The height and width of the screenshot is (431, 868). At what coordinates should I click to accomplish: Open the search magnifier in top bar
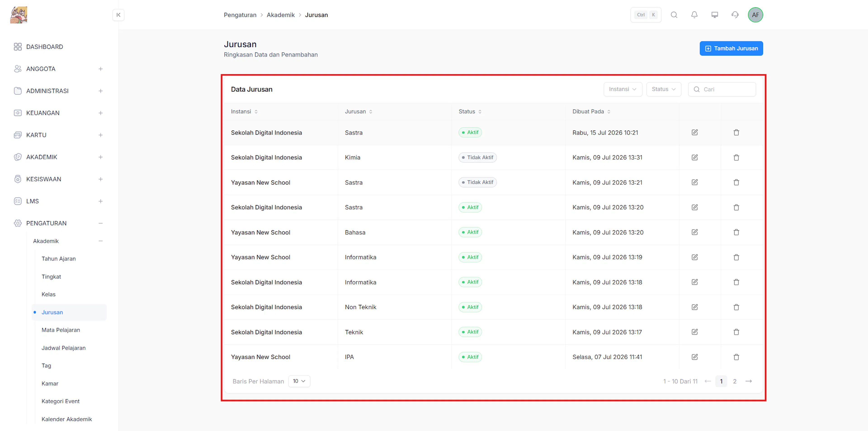point(674,15)
